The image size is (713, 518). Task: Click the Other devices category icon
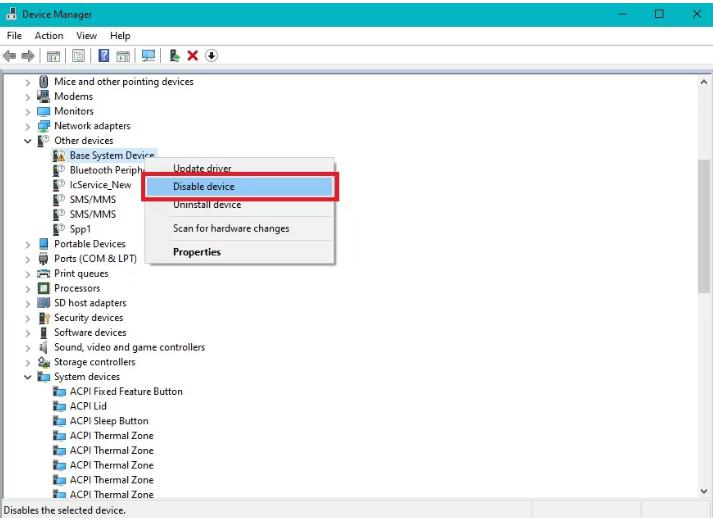(44, 141)
